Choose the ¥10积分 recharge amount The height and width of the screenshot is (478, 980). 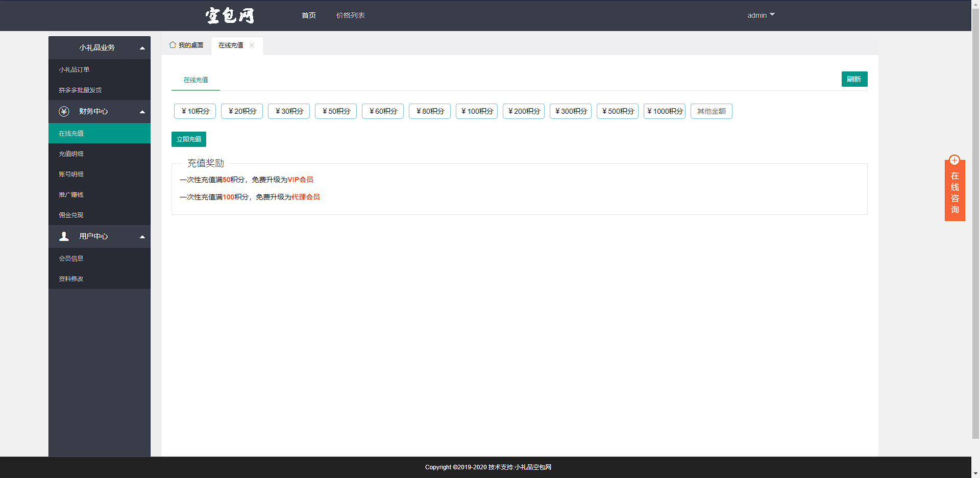coord(195,111)
